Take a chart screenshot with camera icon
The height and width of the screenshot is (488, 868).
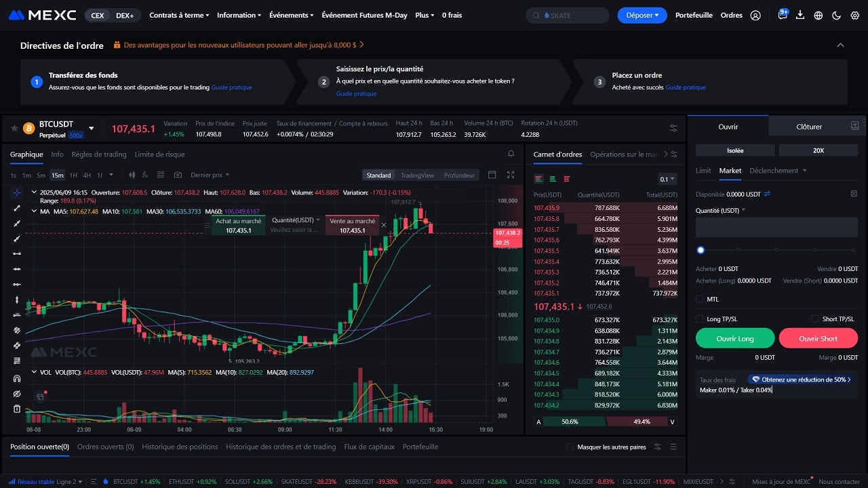(178, 175)
